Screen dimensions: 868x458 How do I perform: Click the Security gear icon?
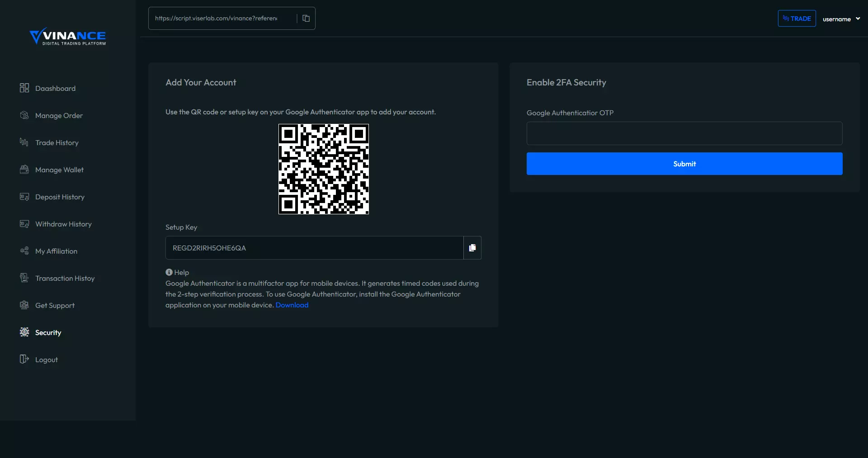pyautogui.click(x=24, y=332)
